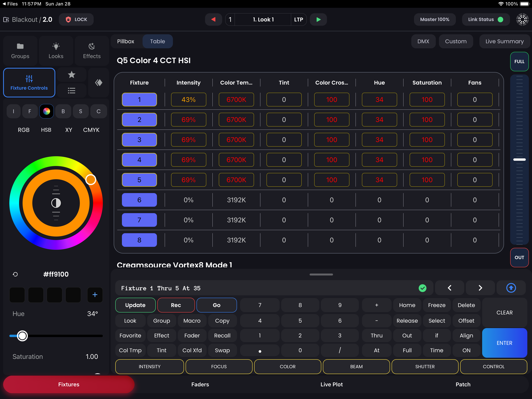Click the green command confirm checkmark
The width and height of the screenshot is (532, 399).
coord(422,288)
